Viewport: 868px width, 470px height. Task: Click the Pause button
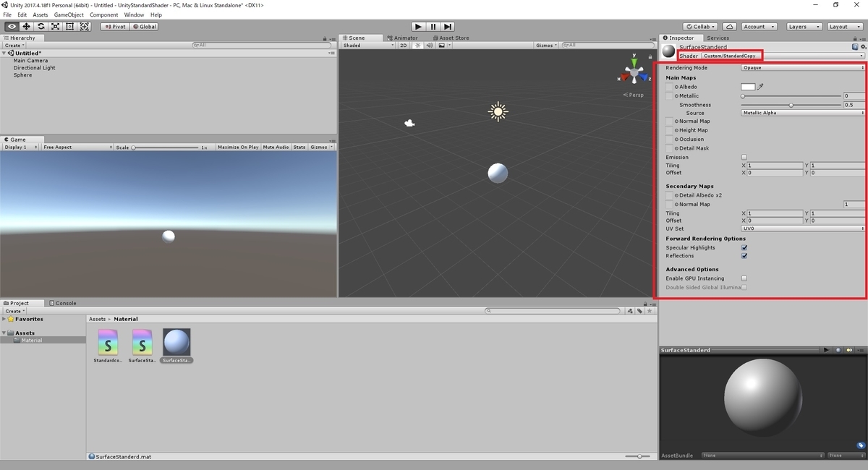(x=433, y=27)
